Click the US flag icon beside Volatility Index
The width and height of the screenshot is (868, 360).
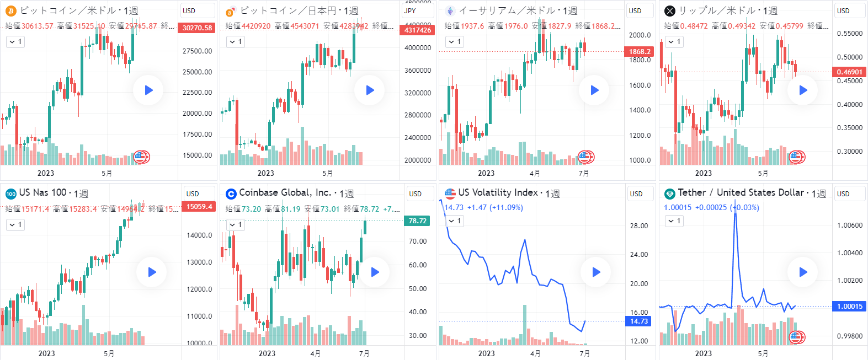(450, 193)
